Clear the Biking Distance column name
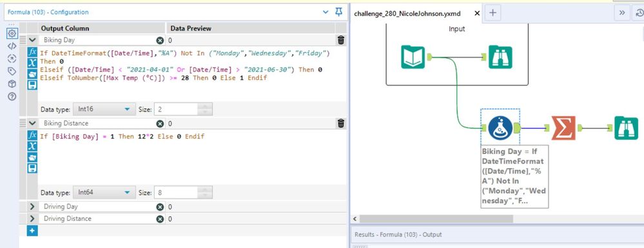The width and height of the screenshot is (644, 248). [x=160, y=124]
